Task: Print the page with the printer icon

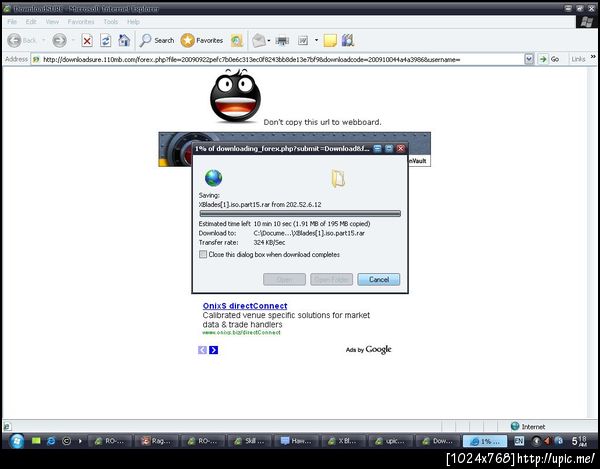Action: click(282, 40)
